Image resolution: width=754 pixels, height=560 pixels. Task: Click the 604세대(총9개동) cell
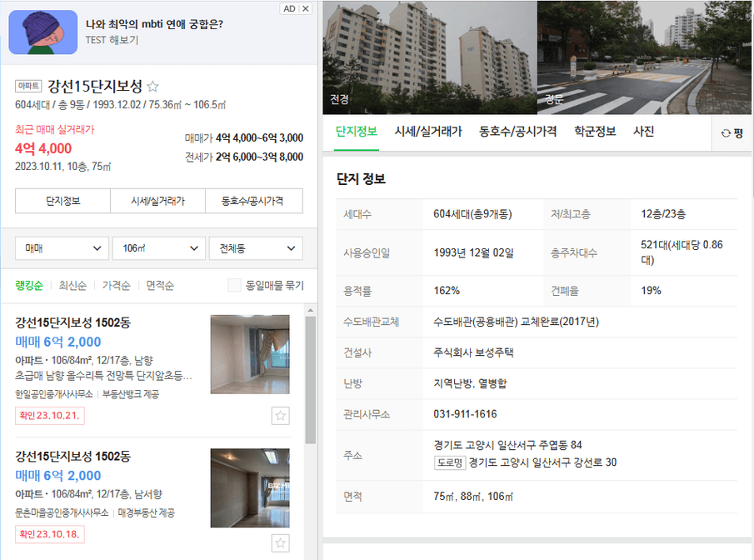[472, 214]
